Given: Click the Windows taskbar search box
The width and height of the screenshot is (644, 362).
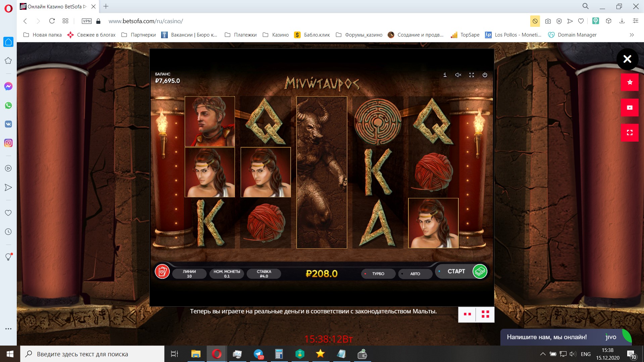Looking at the screenshot, I should pos(93,354).
